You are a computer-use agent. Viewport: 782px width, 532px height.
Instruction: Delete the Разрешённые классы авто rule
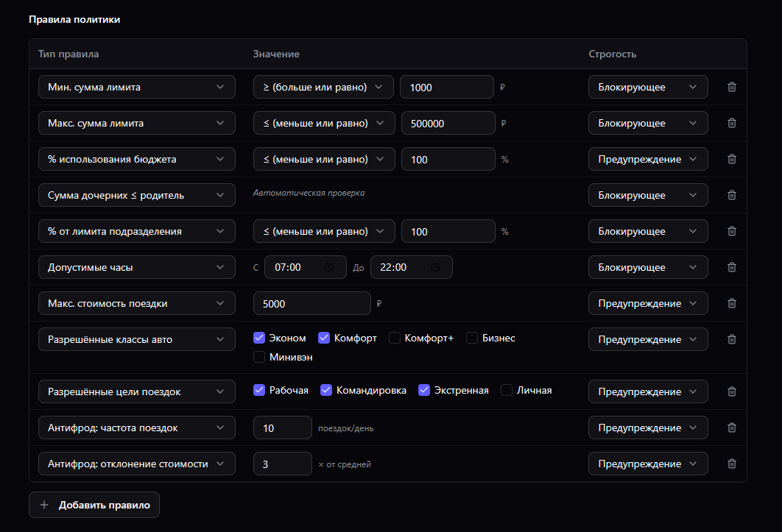731,339
